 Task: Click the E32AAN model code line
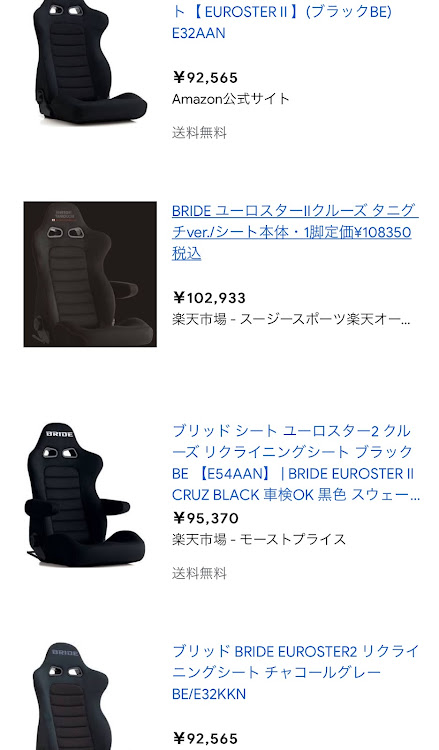[x=198, y=33]
